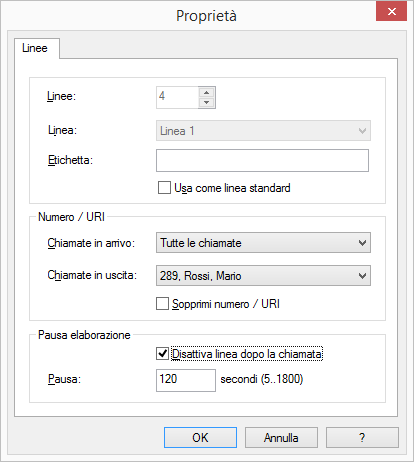This screenshot has width=414, height=462.
Task: Click the Pausa elaborazione group label
Action: [84, 335]
